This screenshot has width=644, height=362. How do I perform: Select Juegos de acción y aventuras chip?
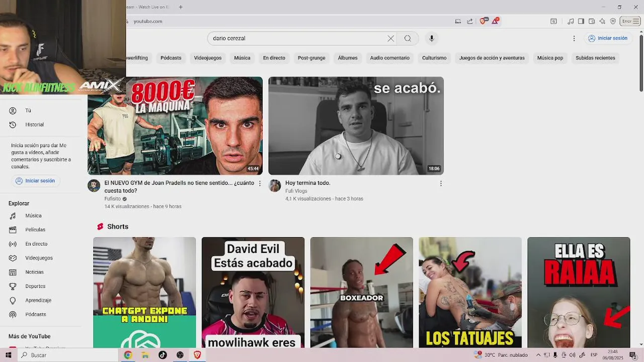pyautogui.click(x=492, y=58)
